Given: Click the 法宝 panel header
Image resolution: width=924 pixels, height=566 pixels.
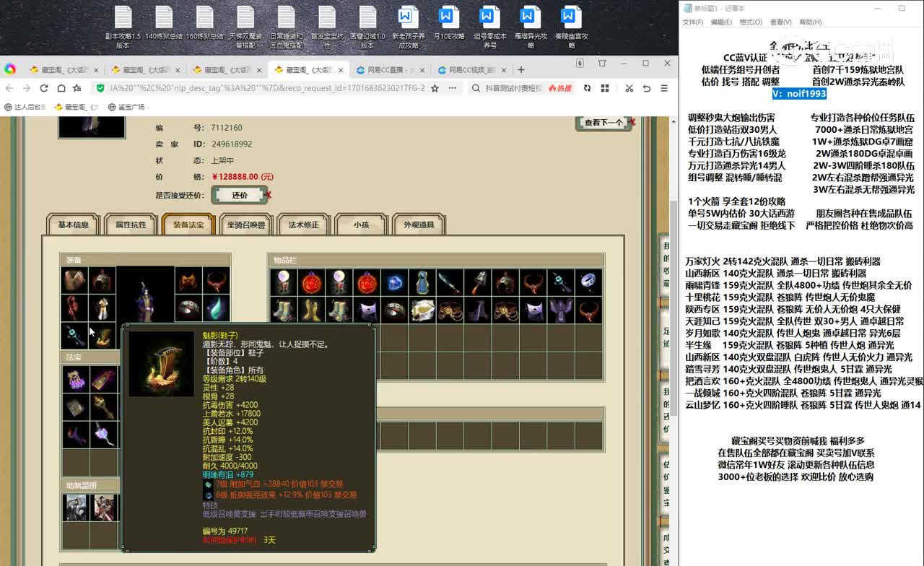Looking at the screenshot, I should 91,357.
